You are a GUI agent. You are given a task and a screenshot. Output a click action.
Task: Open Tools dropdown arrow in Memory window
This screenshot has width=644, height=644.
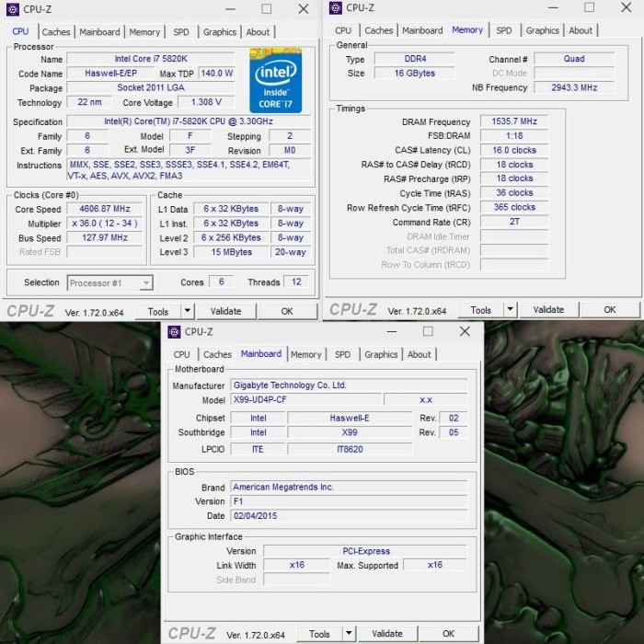point(510,309)
